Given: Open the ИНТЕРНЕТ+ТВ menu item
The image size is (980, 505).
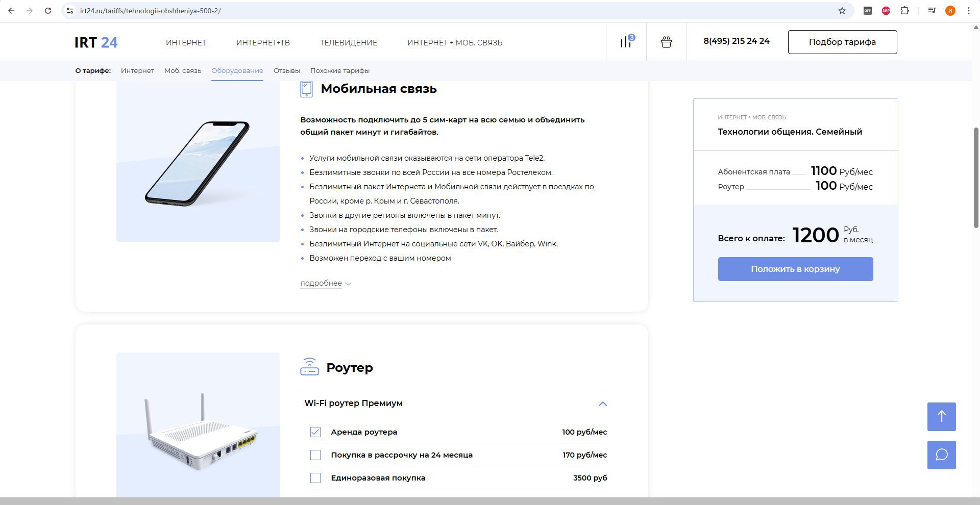Looking at the screenshot, I should (x=263, y=43).
